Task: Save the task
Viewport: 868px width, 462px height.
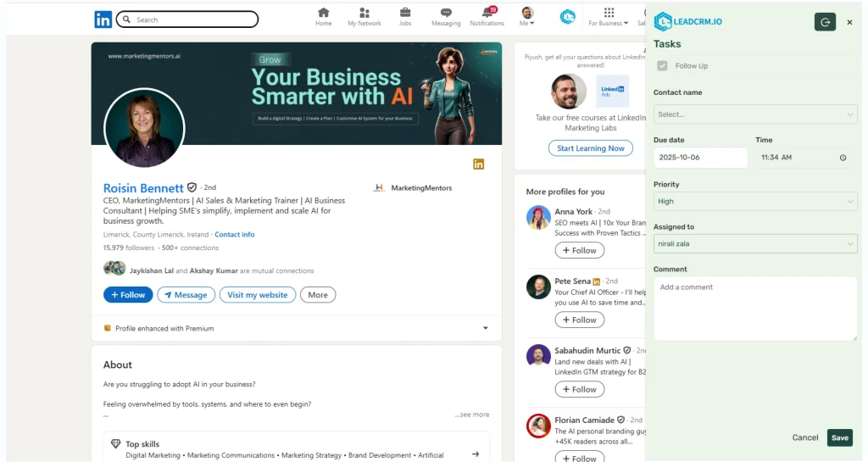Action: pyautogui.click(x=839, y=437)
